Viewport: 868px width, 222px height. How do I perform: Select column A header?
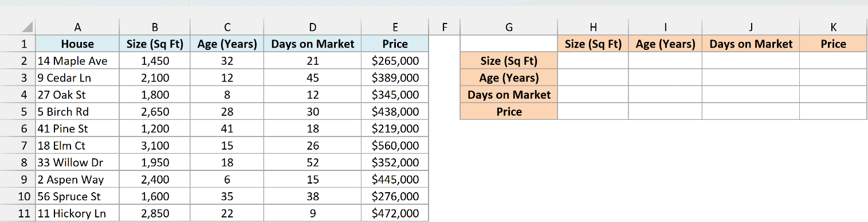tap(77, 26)
